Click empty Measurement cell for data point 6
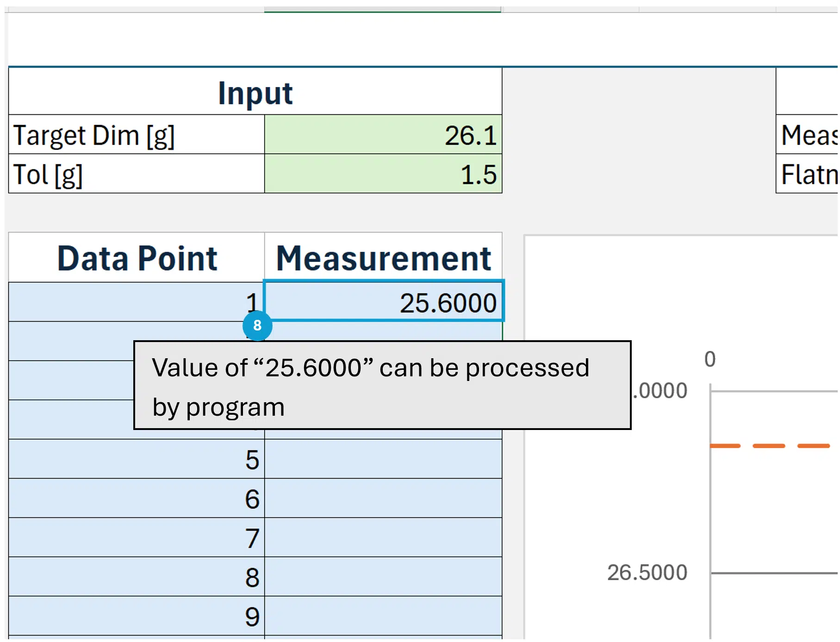The width and height of the screenshot is (840, 642). click(x=383, y=499)
